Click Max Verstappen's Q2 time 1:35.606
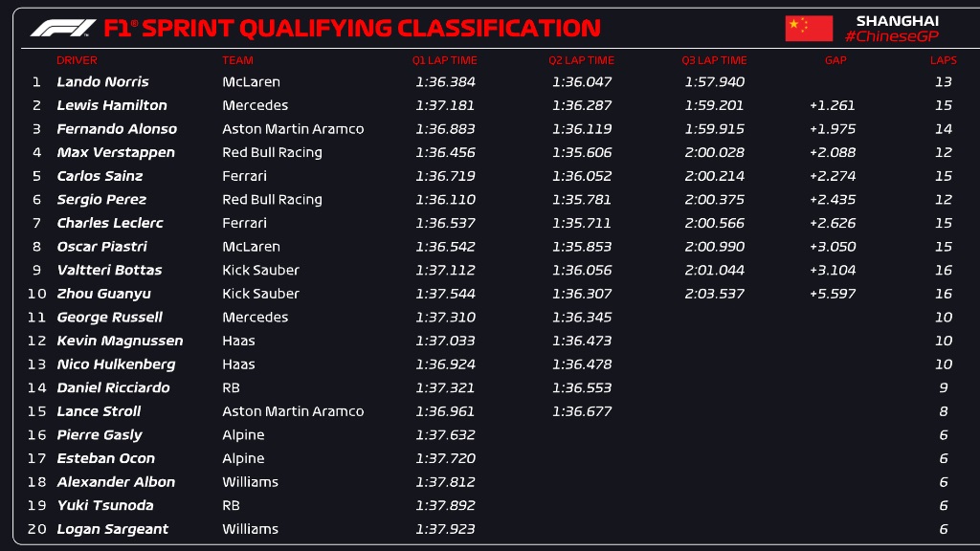 (582, 152)
